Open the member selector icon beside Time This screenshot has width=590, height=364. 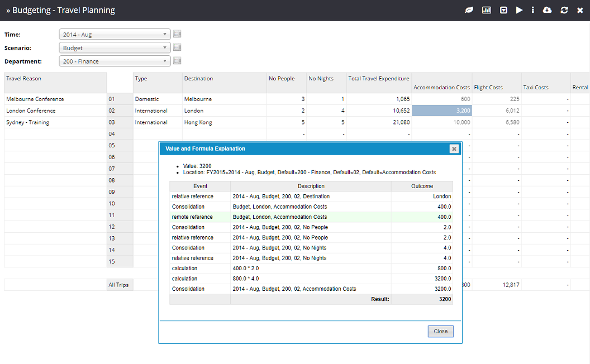coord(177,34)
